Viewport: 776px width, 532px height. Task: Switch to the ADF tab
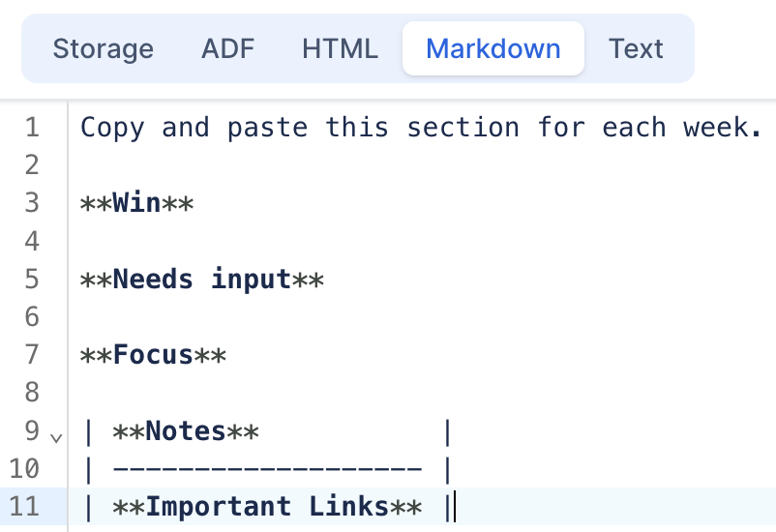click(227, 48)
